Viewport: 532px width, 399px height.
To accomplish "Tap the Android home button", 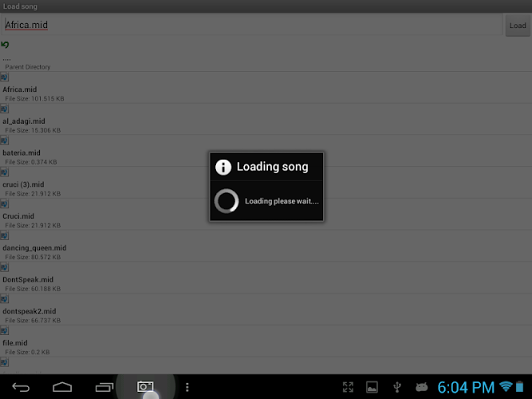I will (62, 387).
